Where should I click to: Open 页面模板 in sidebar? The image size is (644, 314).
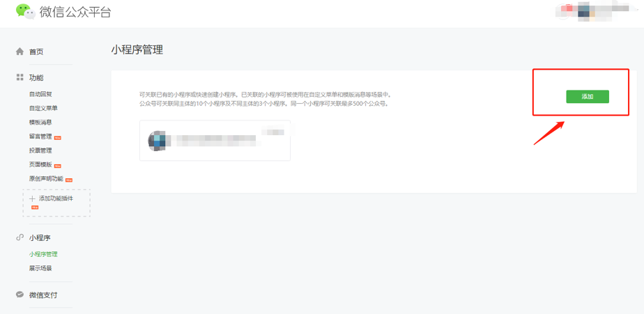[40, 164]
